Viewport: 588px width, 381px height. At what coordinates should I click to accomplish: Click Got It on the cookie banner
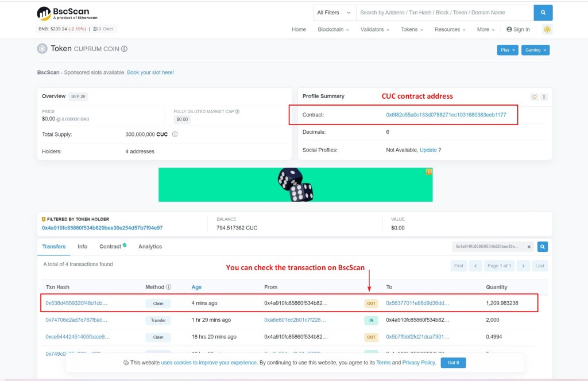pyautogui.click(x=453, y=363)
